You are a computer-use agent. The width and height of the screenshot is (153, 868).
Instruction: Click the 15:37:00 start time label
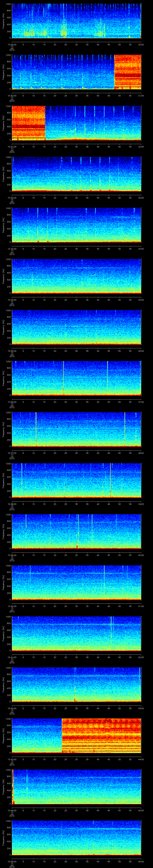12,453
